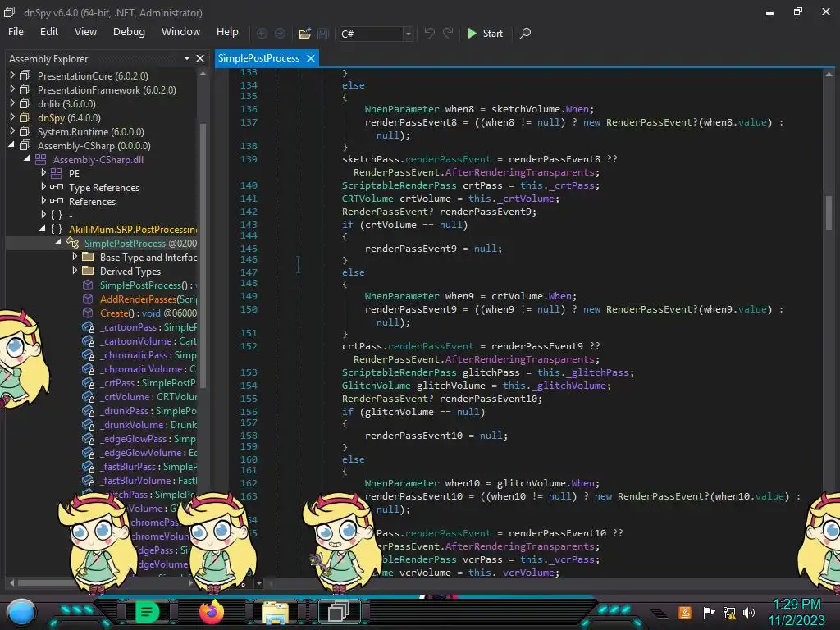
Task: Click AfterRenderingTransparents on line 139
Action: point(522,172)
